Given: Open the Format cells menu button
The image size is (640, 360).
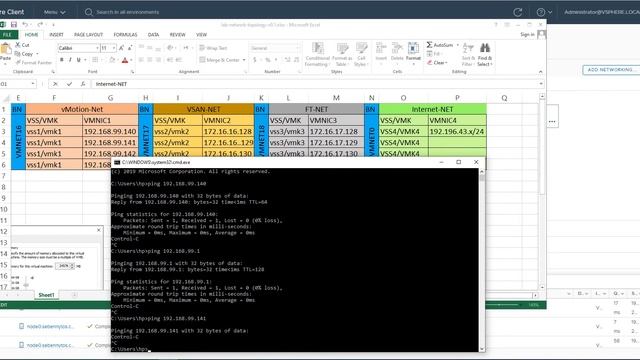Looking at the screenshot, I should (x=413, y=52).
